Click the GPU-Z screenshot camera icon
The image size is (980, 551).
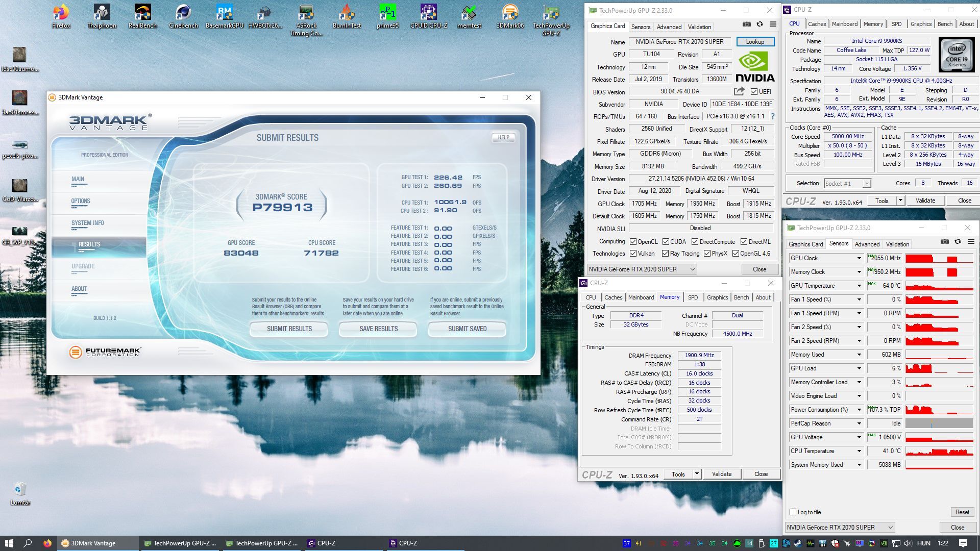(746, 24)
